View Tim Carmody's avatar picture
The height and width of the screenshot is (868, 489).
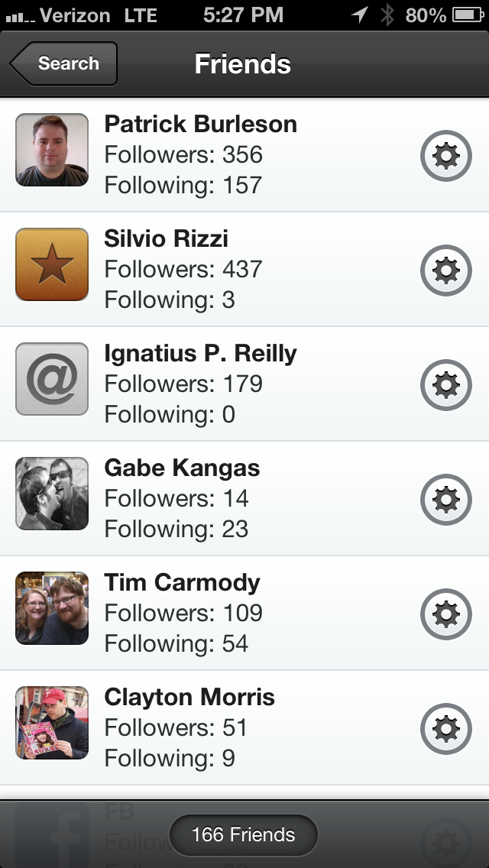coord(52,607)
